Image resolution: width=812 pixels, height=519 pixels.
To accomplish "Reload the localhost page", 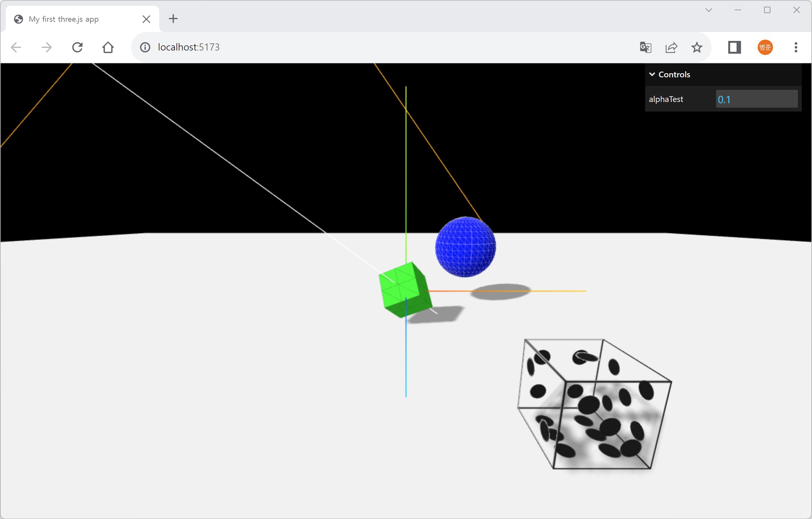I will click(77, 47).
